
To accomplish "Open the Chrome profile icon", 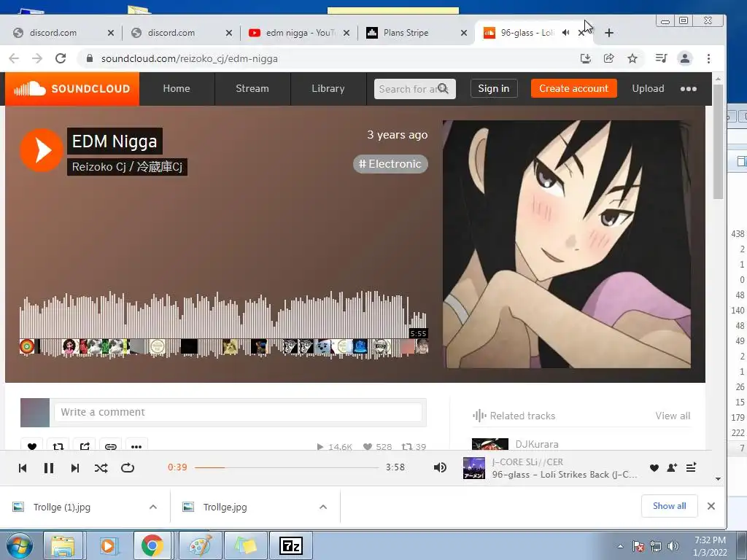I will click(x=685, y=58).
